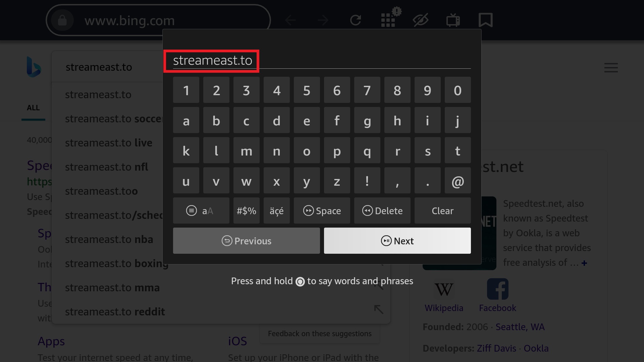644x362 pixels.
Task: Click the browser back navigation arrow icon
Action: tap(290, 20)
